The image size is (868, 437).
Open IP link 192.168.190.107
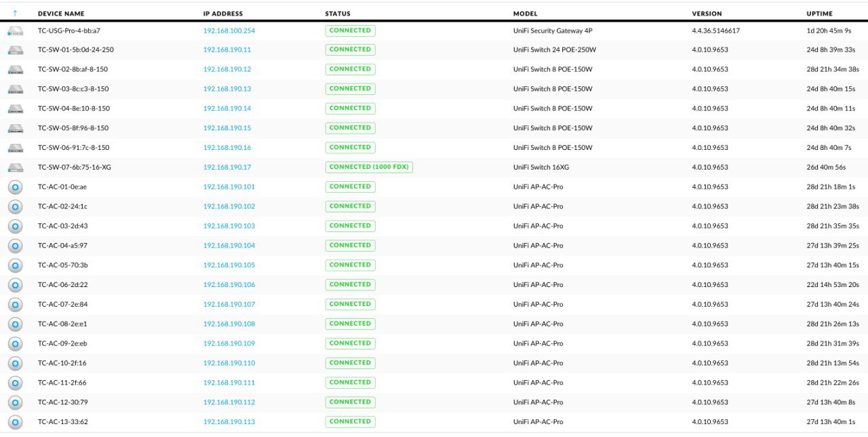(x=229, y=305)
